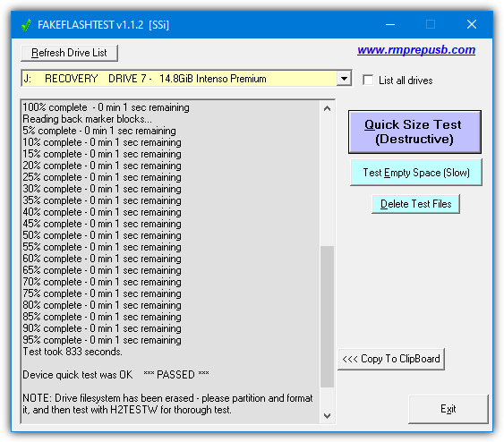Close the FAKEFLASHTEST window
This screenshot has width=504, height=442.
pos(472,24)
